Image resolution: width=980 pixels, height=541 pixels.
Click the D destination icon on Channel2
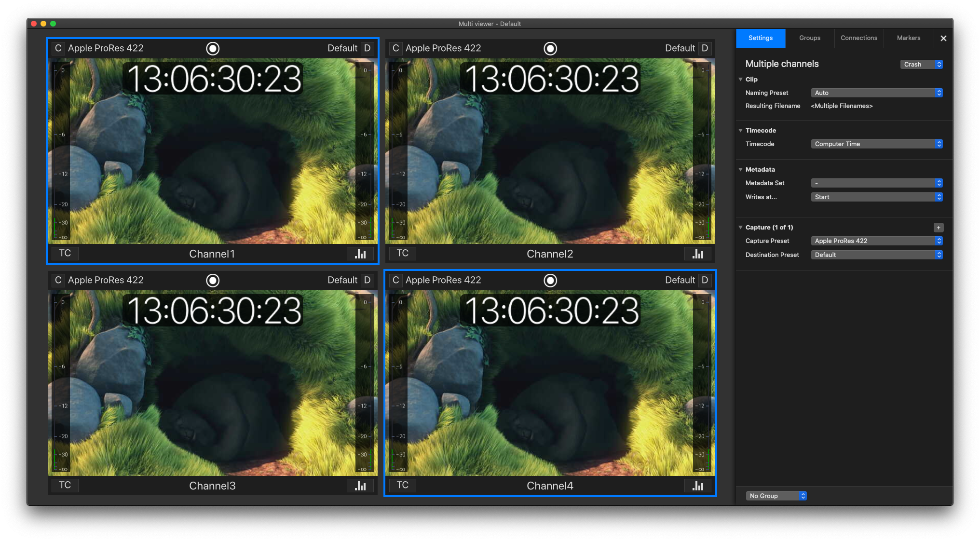coord(705,48)
